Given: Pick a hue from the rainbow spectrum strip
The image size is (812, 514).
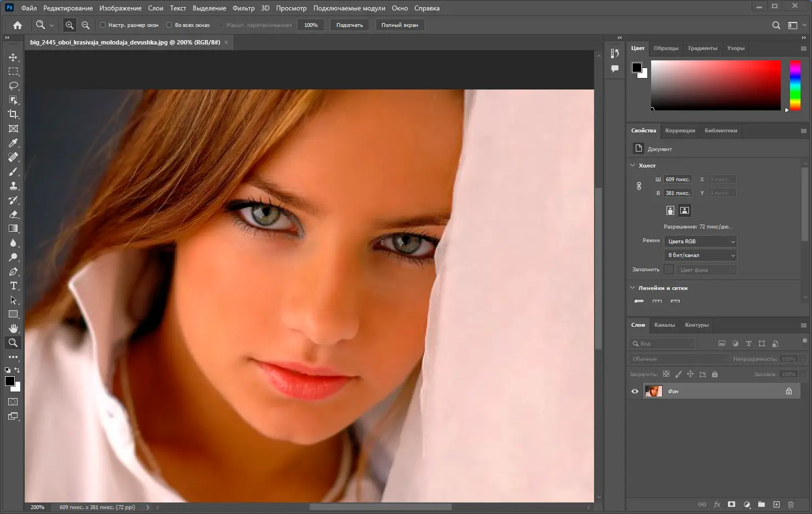Looking at the screenshot, I should point(794,85).
